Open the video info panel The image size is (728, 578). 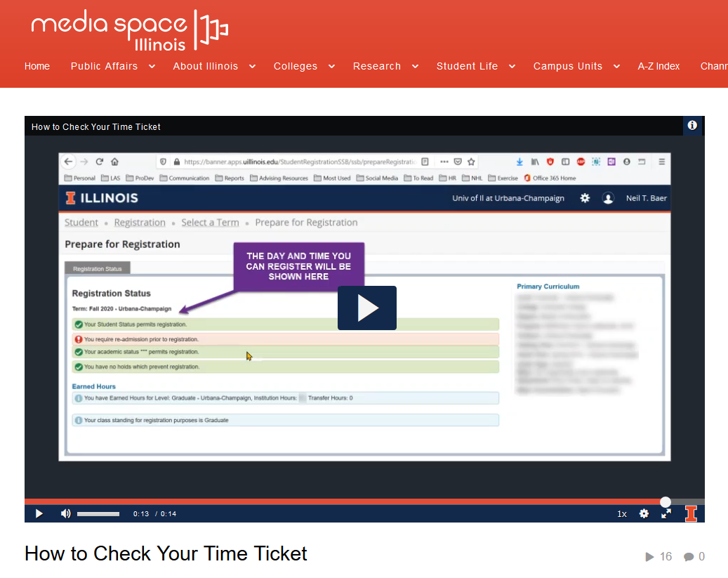692,126
